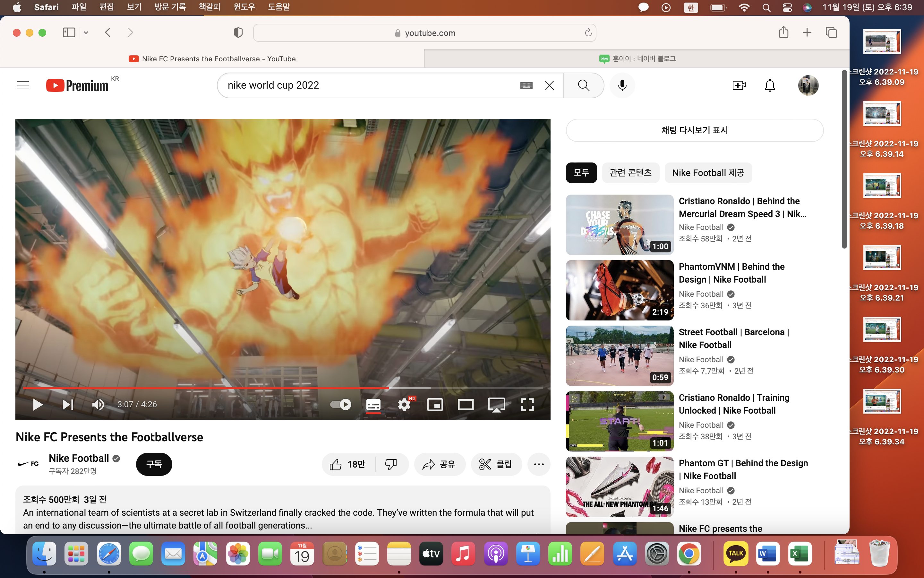
Task: Skip to next video in player
Action: 68,405
